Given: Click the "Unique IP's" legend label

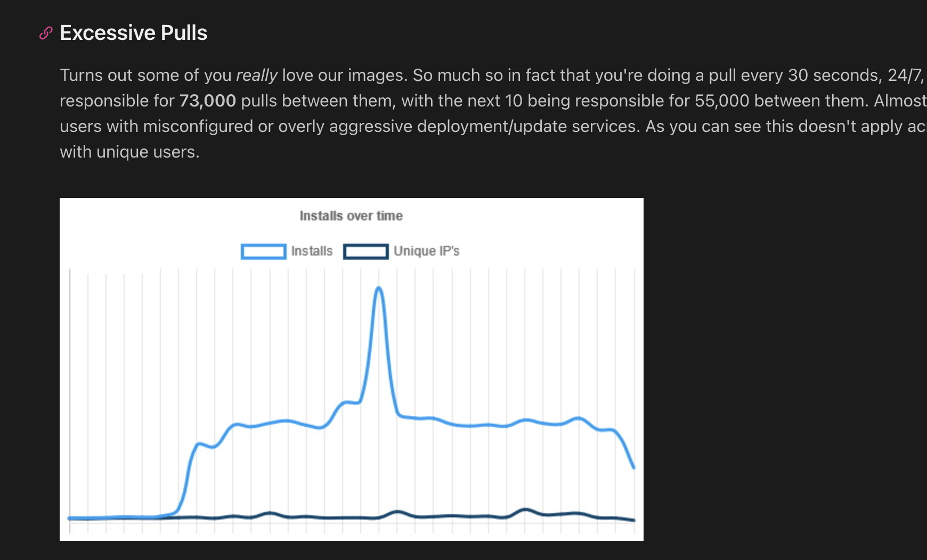Looking at the screenshot, I should pyautogui.click(x=426, y=251).
